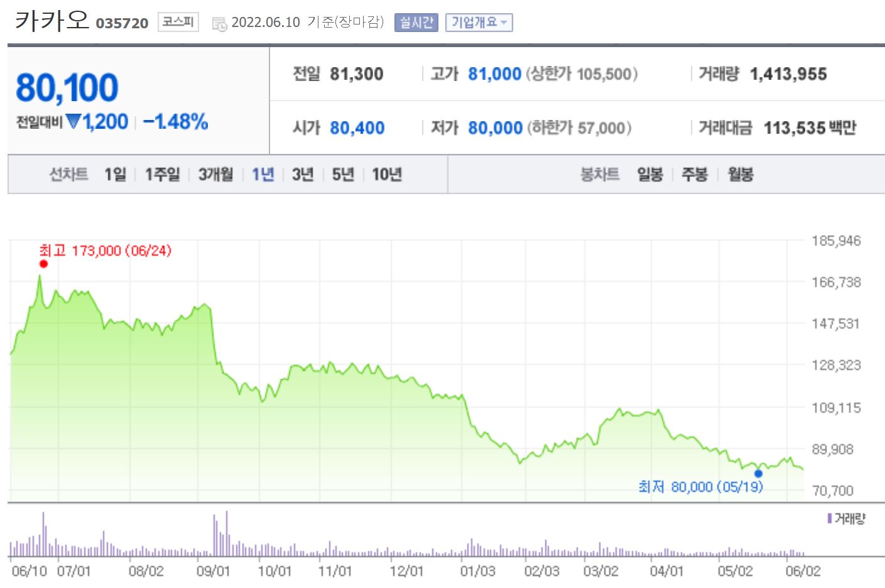Click the 거래대금 value 113,535 백만
The height and width of the screenshot is (588, 885).
[x=810, y=128]
